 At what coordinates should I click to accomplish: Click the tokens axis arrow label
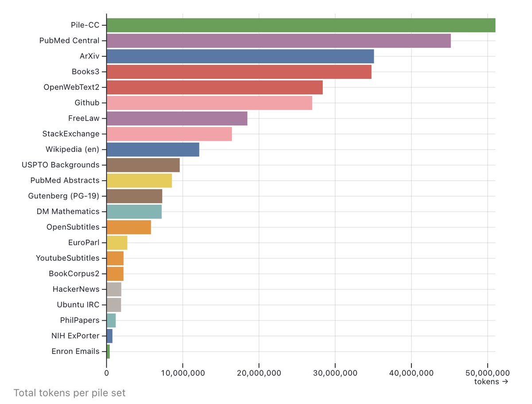tap(491, 381)
